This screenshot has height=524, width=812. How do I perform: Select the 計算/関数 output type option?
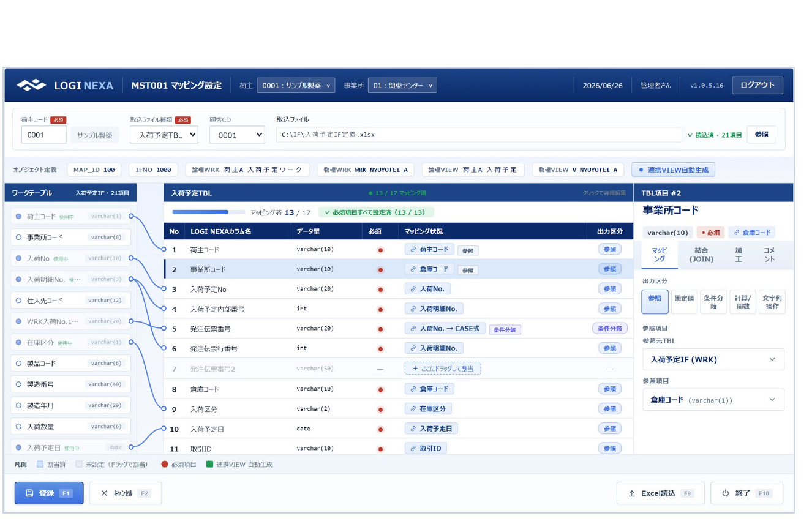pos(743,302)
